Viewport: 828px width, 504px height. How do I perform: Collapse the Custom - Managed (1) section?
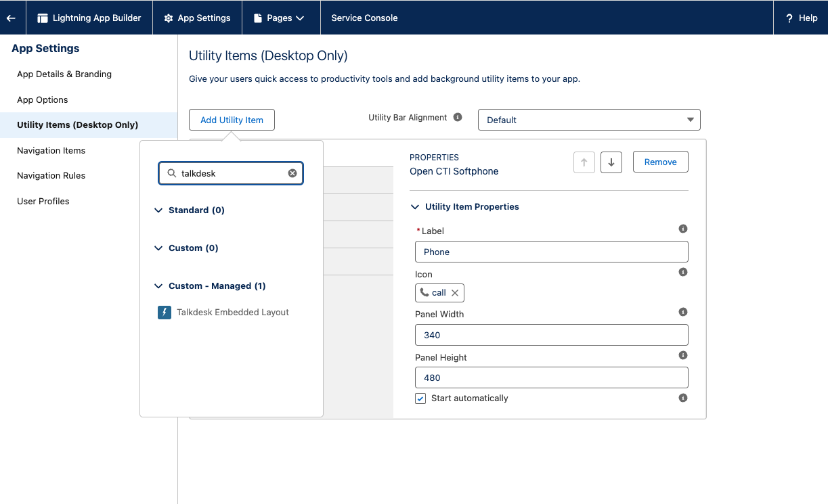click(158, 286)
